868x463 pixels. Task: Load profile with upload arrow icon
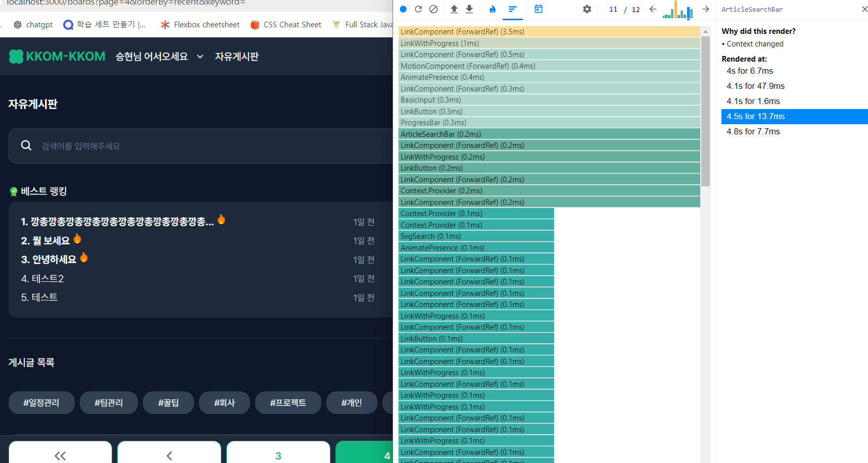tap(454, 9)
